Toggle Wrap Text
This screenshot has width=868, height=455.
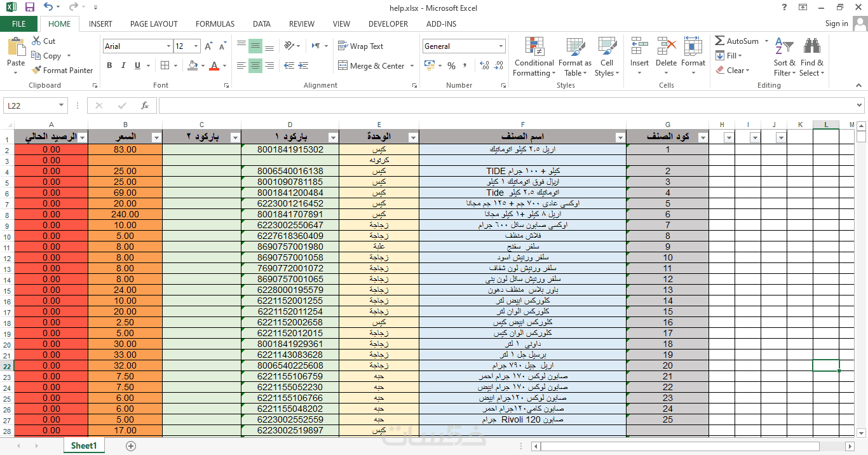360,46
